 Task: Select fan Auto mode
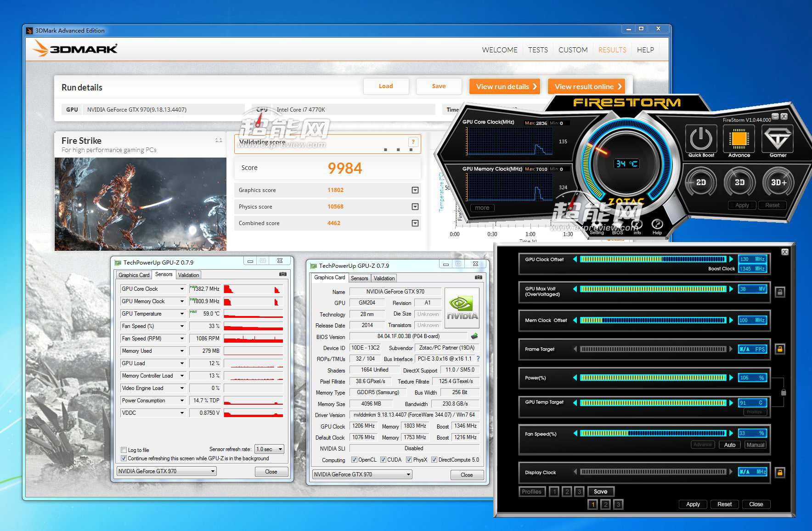tap(729, 445)
